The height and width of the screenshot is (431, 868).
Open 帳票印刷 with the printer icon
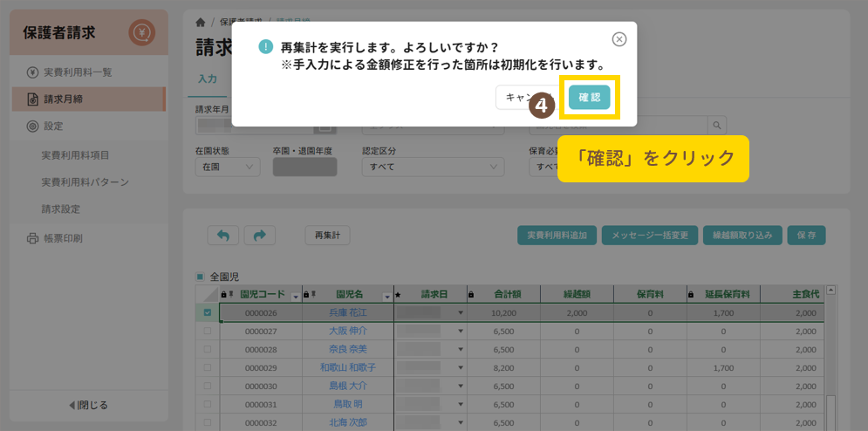pos(33,238)
